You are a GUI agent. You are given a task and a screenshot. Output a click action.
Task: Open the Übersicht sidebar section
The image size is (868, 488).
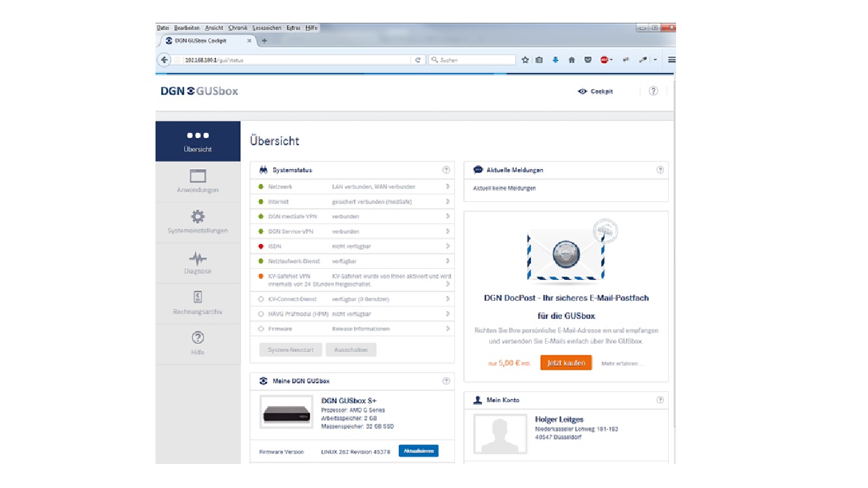pyautogui.click(x=198, y=141)
